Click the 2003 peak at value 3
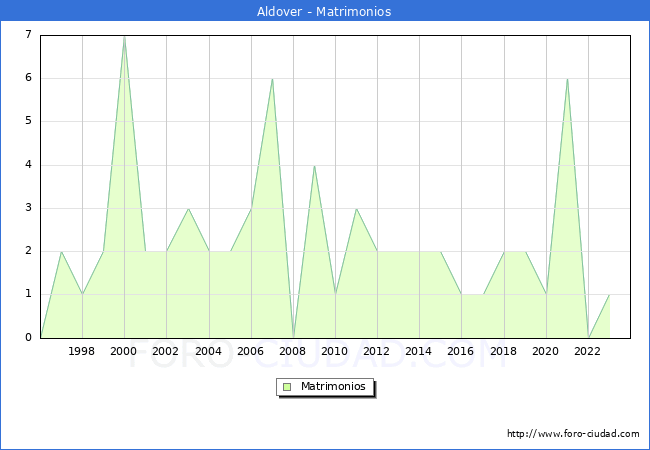This screenshot has height=450, width=650. 188,209
